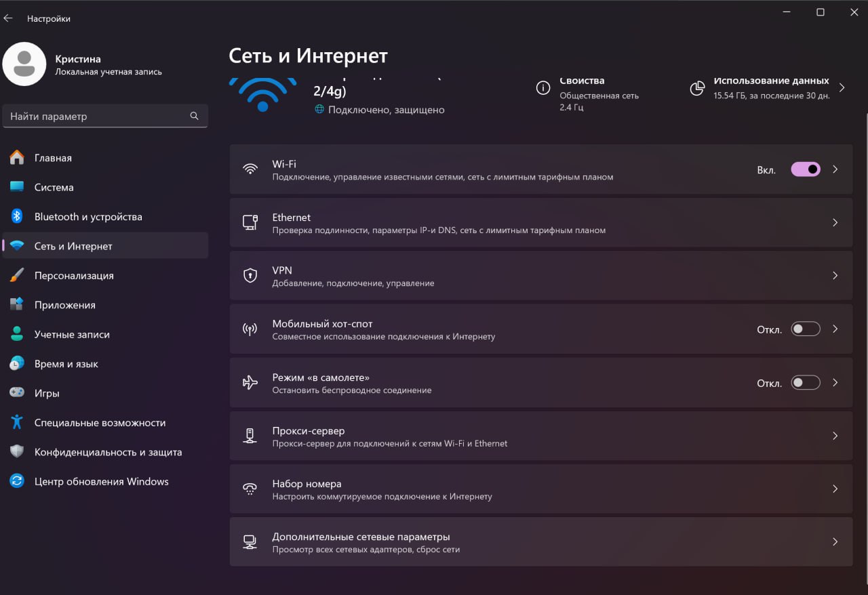This screenshot has width=868, height=595.
Task: Turn off the Wi-Fi toggle
Action: pyautogui.click(x=805, y=169)
